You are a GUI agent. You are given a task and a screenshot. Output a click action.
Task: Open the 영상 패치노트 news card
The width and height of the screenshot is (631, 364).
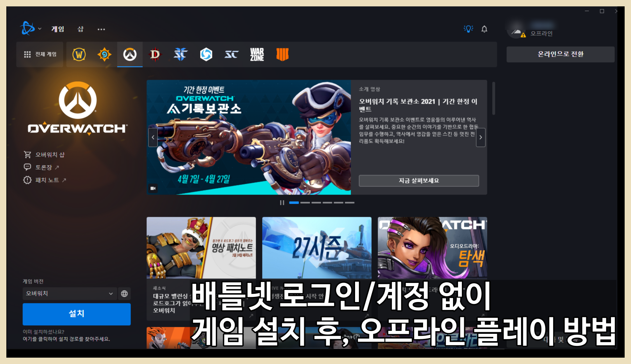[x=201, y=248]
